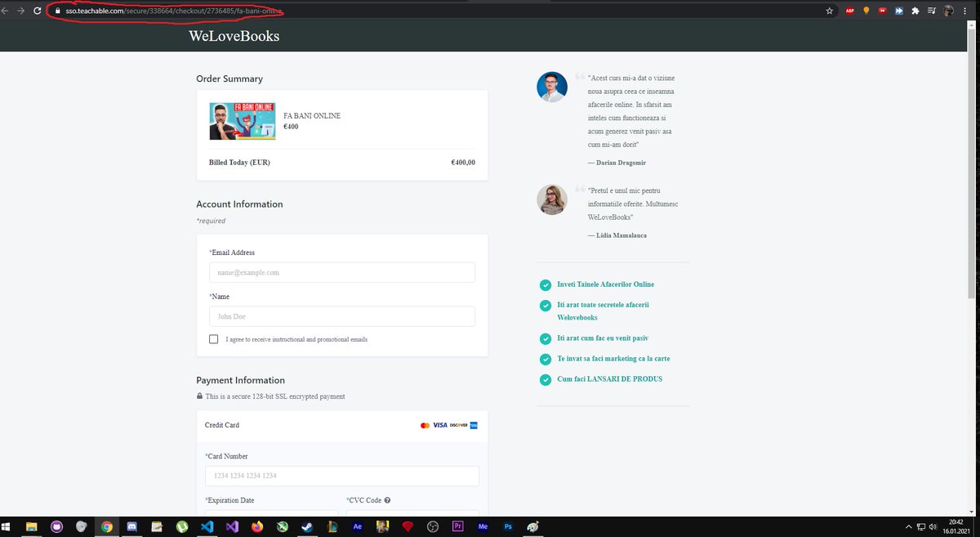Image resolution: width=980 pixels, height=537 pixels.
Task: Open the Adblock Plus (ABP) extension
Action: (850, 11)
